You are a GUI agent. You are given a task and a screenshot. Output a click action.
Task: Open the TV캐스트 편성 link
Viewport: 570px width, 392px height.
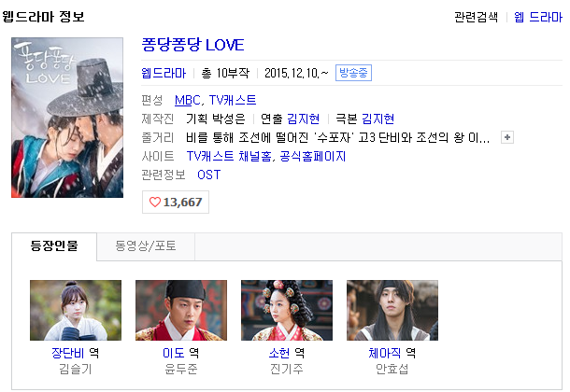point(233,100)
